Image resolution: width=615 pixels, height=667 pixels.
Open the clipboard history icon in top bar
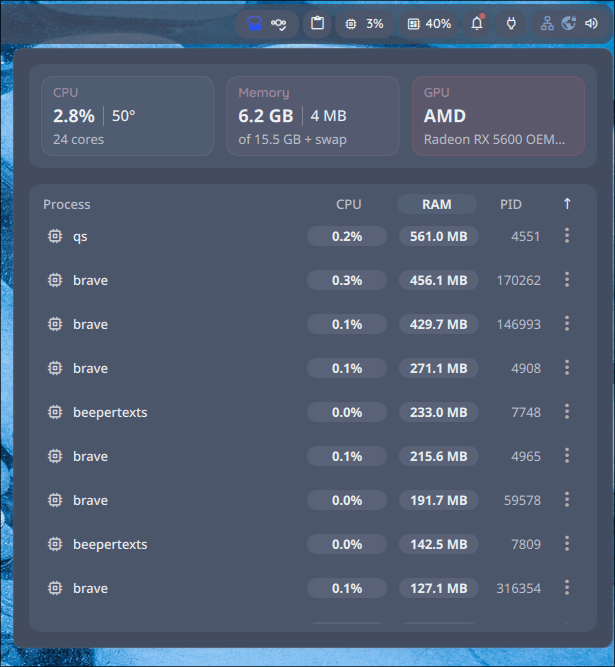[317, 23]
